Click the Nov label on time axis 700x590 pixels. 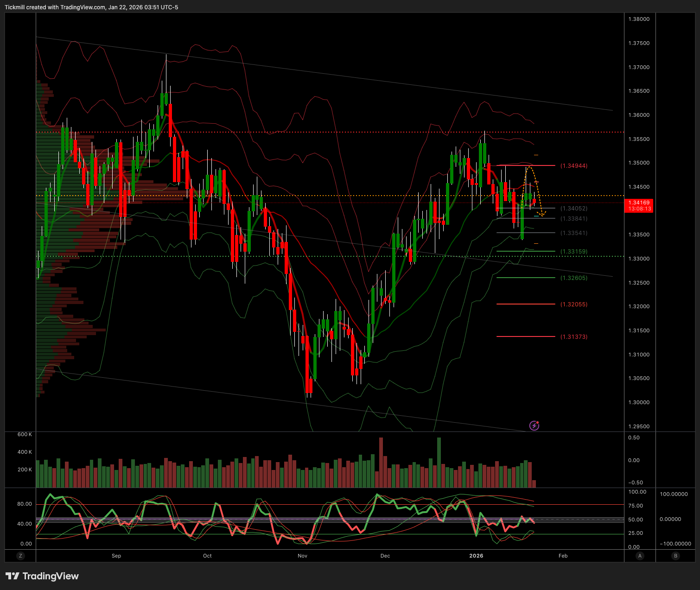(302, 556)
